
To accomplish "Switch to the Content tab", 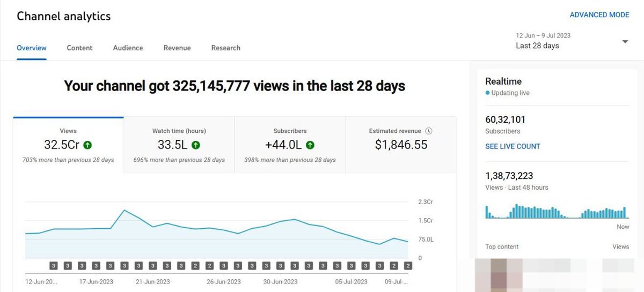I will pos(79,48).
